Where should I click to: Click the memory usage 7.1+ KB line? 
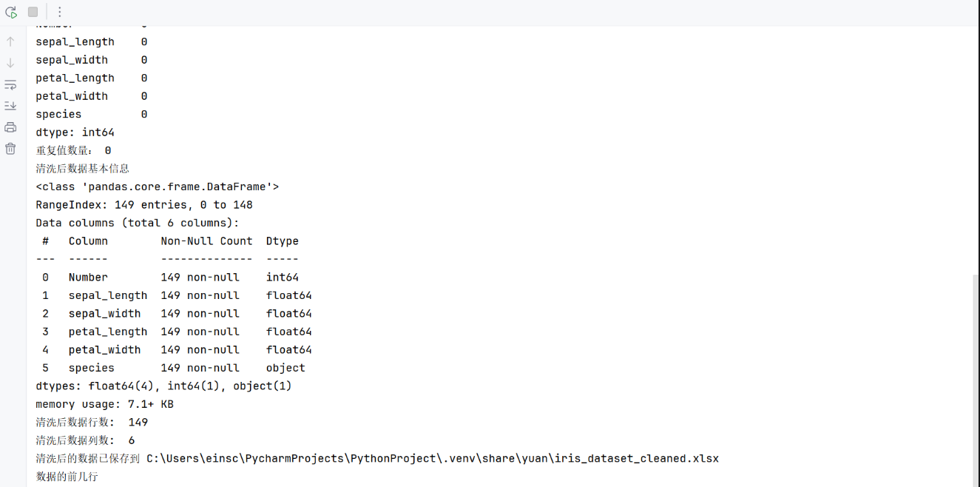104,404
